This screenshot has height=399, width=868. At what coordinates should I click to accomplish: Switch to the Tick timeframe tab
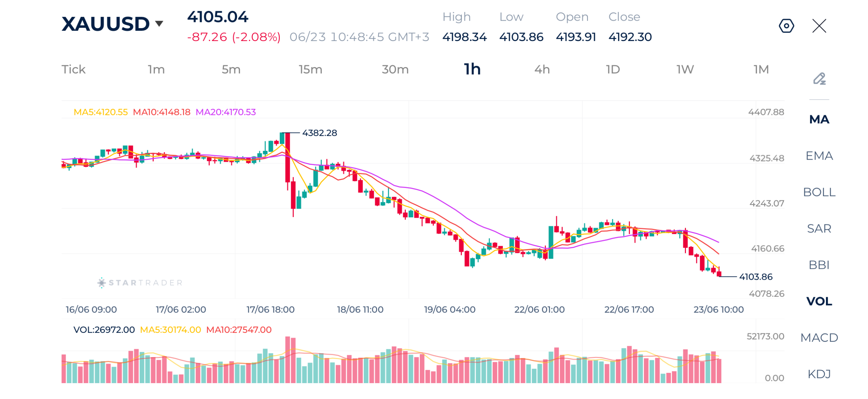coord(73,69)
